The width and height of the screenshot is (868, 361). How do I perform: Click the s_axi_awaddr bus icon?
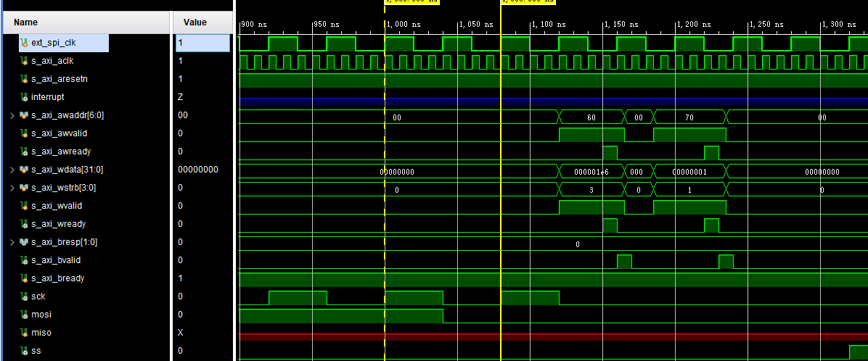point(24,115)
